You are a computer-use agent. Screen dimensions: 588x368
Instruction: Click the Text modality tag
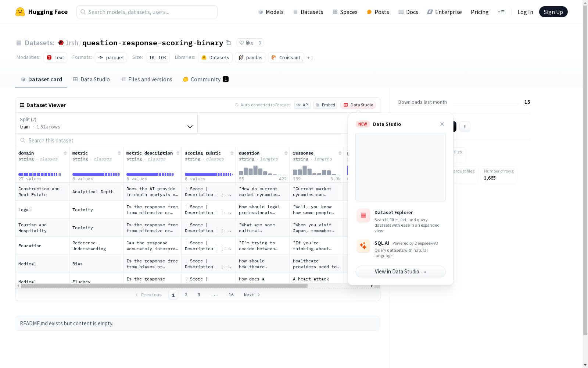point(55,57)
